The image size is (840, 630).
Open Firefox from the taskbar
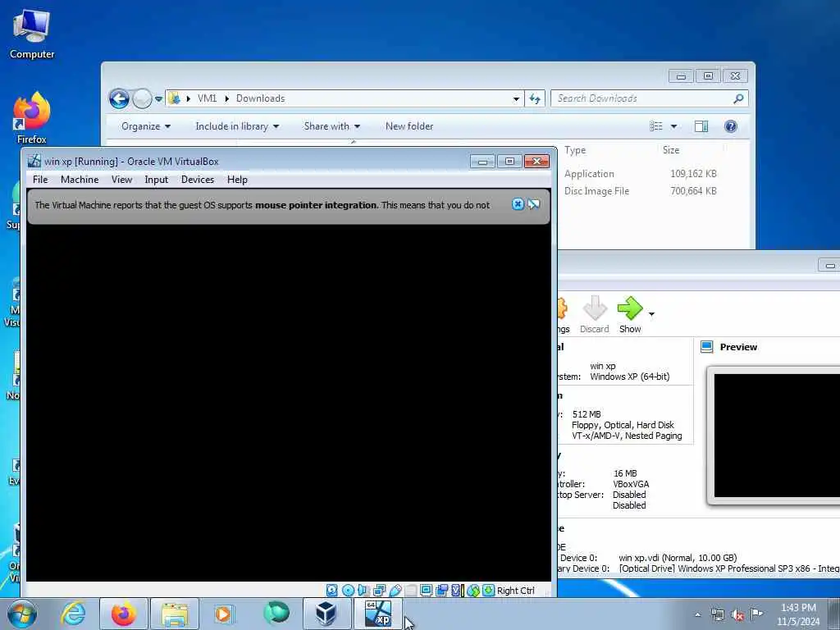click(124, 614)
